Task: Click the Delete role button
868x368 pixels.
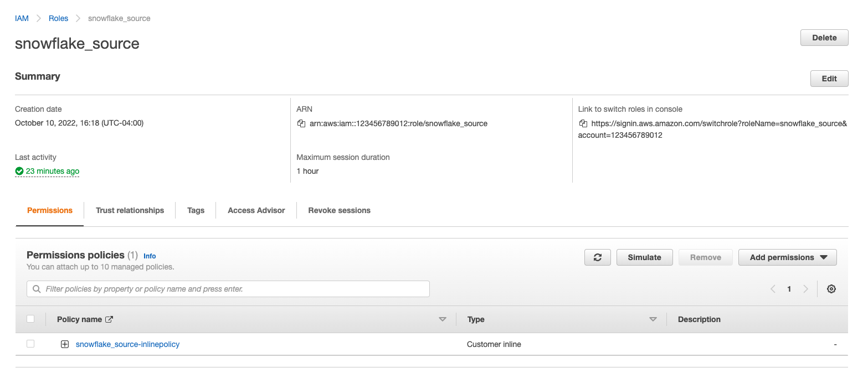Action: pyautogui.click(x=824, y=37)
